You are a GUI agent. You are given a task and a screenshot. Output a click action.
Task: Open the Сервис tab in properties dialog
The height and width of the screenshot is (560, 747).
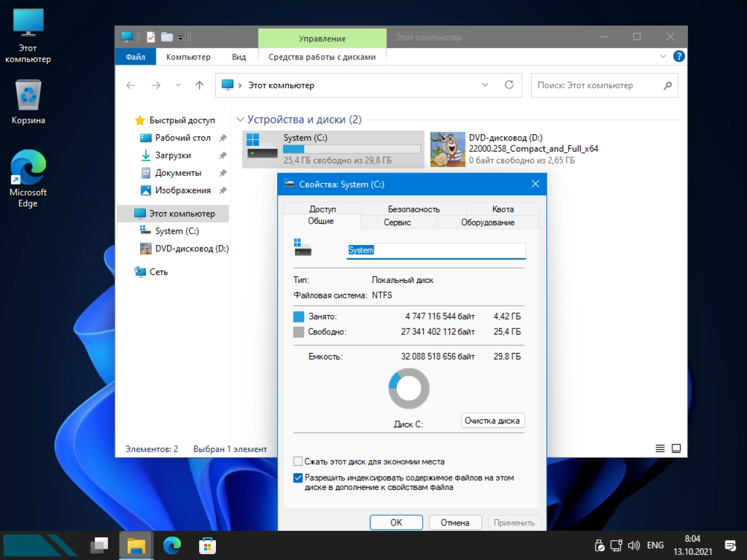pos(397,222)
